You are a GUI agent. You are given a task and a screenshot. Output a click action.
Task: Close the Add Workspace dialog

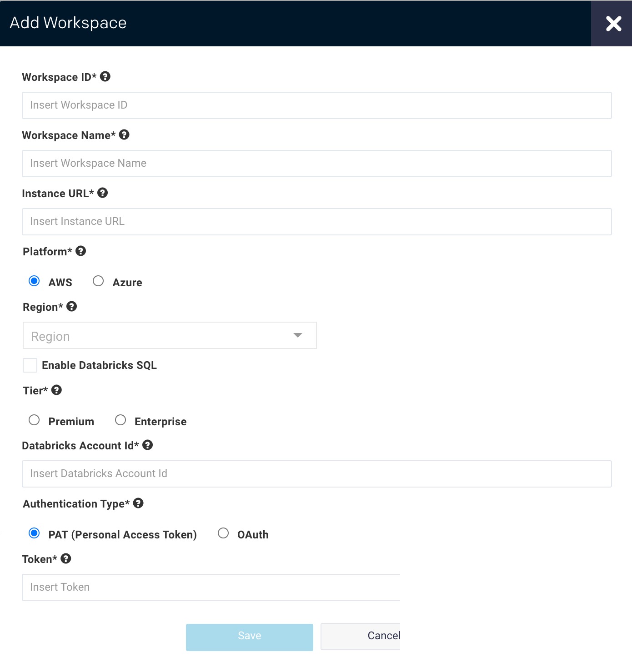(x=614, y=24)
